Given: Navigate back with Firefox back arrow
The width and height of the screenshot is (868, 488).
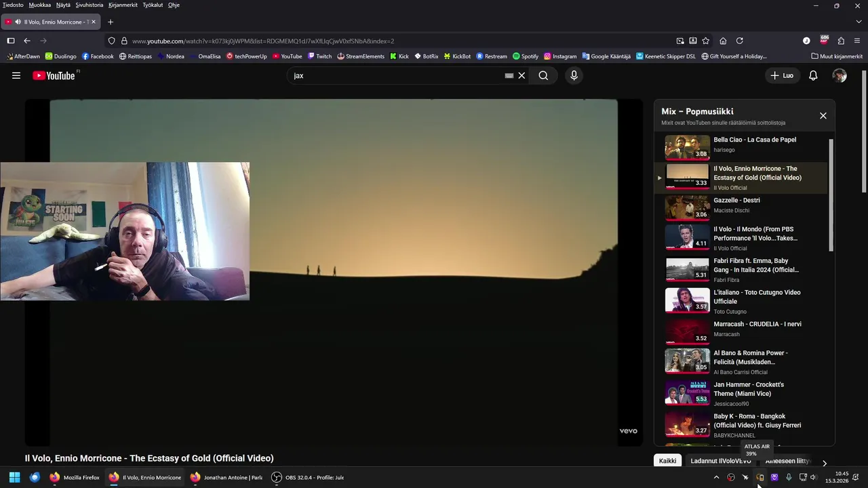Looking at the screenshot, I should click(x=27, y=41).
